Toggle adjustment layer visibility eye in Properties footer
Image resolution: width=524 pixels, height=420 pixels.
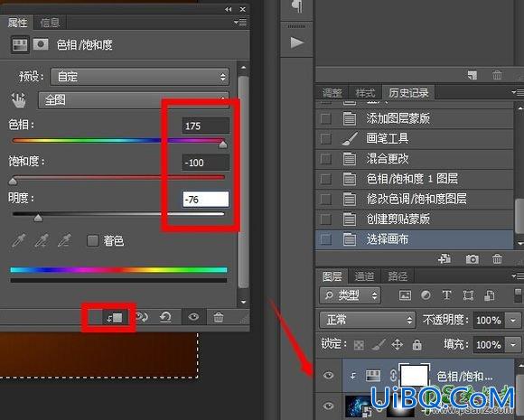point(193,317)
